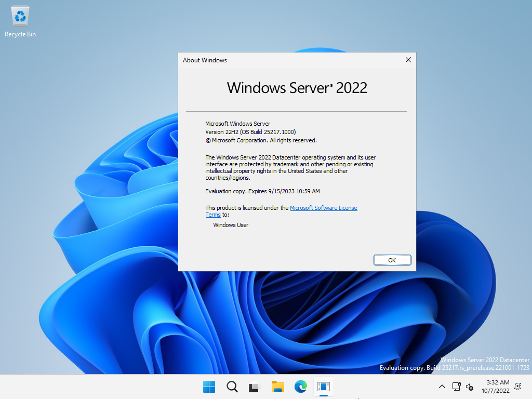
Task: Click the Windows User licensee name
Action: (231, 225)
